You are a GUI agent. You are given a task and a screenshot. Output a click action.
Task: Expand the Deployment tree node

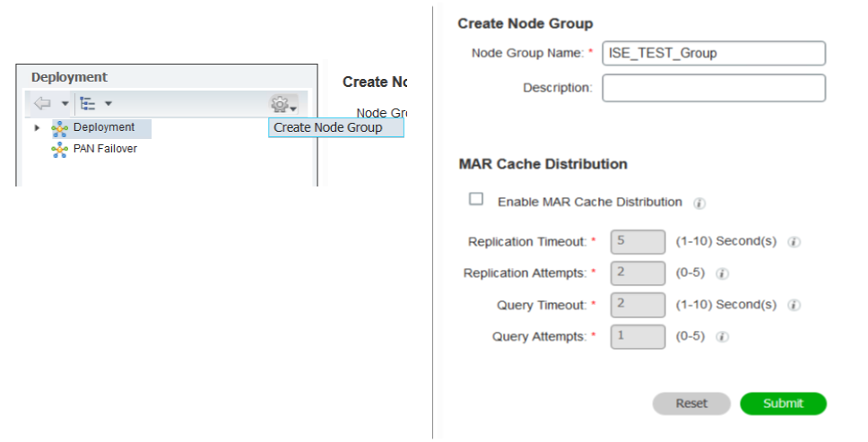pos(37,128)
